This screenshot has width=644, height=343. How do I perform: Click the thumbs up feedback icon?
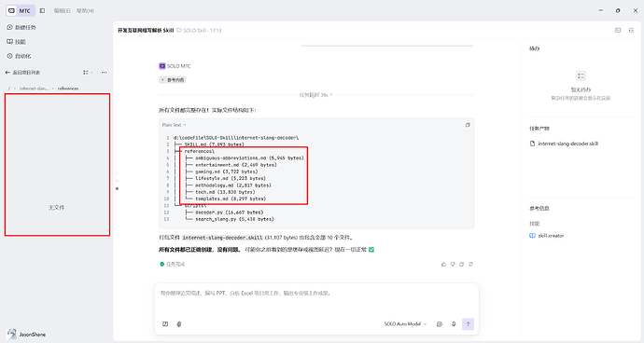(443, 264)
